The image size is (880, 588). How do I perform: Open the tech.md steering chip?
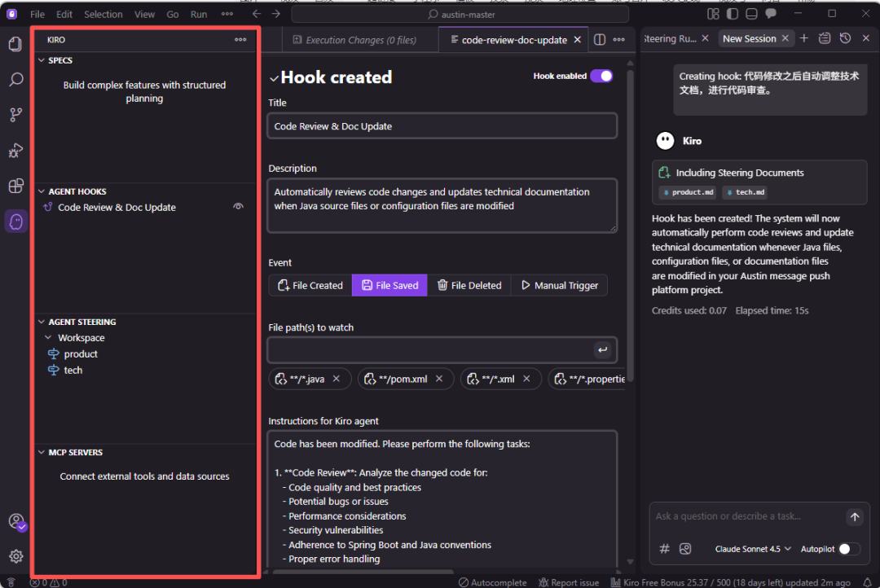[x=745, y=192]
